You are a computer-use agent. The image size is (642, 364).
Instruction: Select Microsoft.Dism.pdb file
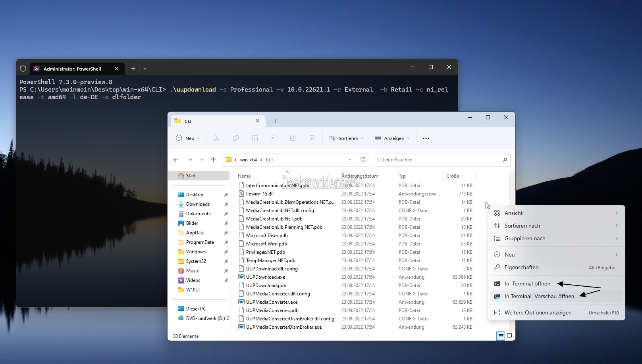[x=267, y=236]
